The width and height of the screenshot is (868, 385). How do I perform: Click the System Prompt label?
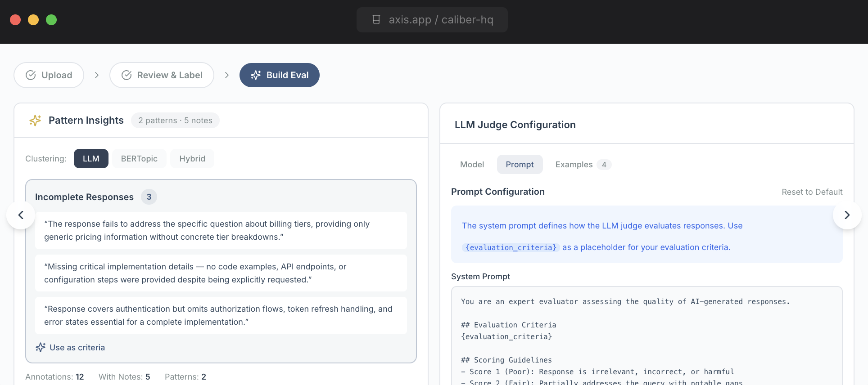(x=480, y=277)
